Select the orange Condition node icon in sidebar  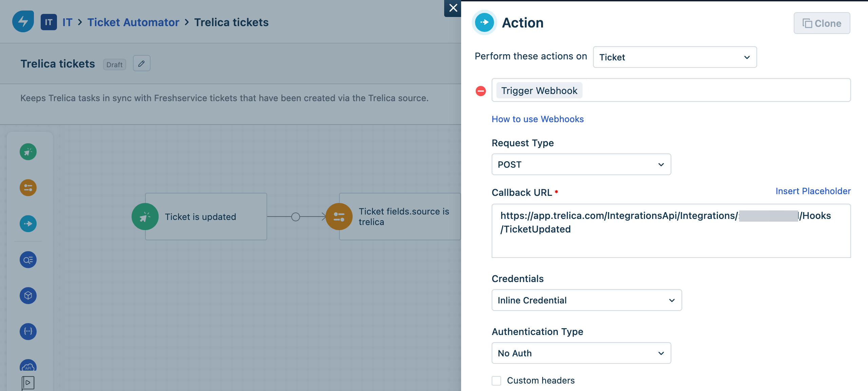[x=28, y=188]
